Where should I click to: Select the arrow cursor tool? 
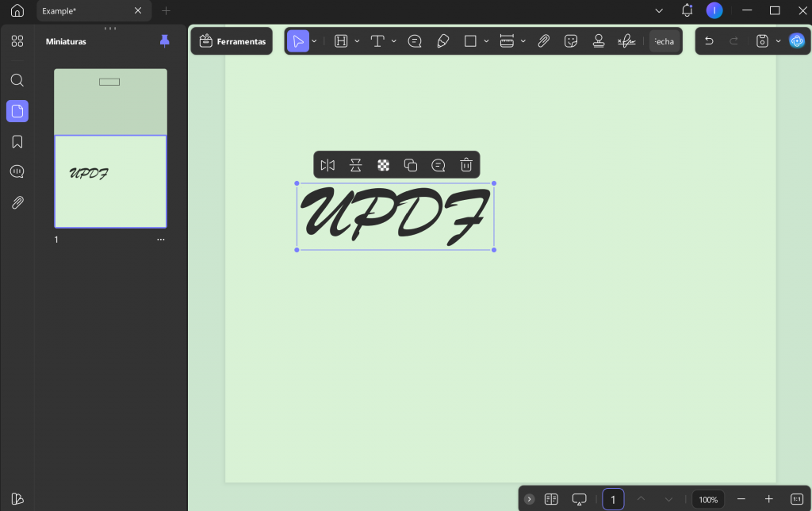pyautogui.click(x=298, y=41)
